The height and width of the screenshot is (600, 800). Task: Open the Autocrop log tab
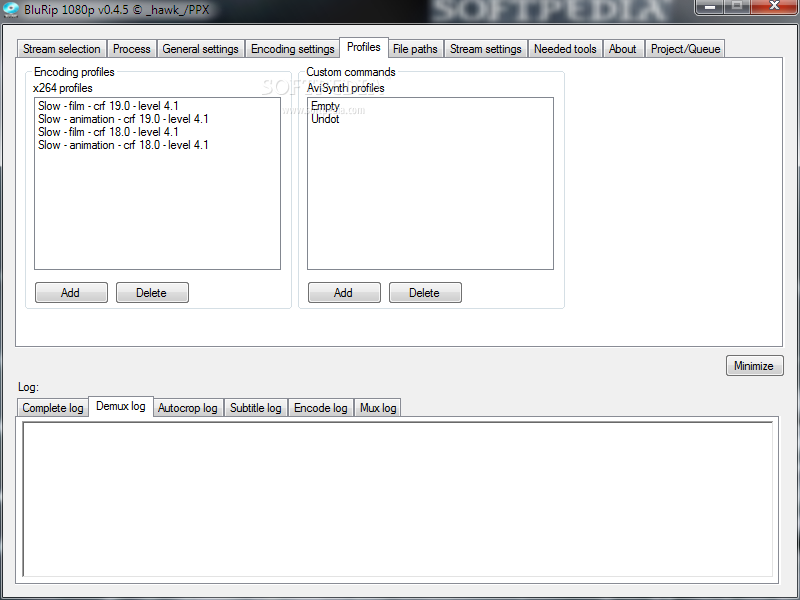point(188,408)
